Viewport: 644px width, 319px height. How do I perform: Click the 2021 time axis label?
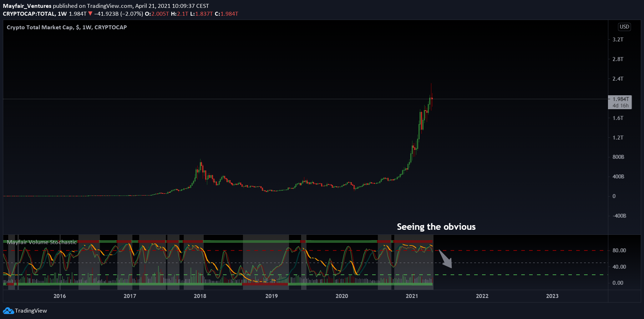tap(412, 296)
